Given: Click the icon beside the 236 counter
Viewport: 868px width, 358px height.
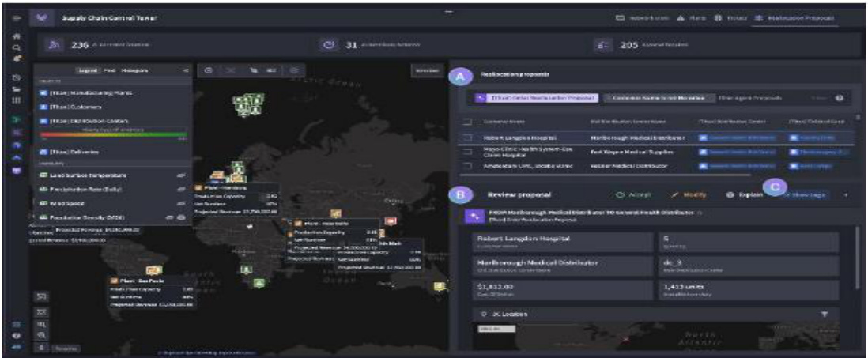Looking at the screenshot, I should coord(55,45).
